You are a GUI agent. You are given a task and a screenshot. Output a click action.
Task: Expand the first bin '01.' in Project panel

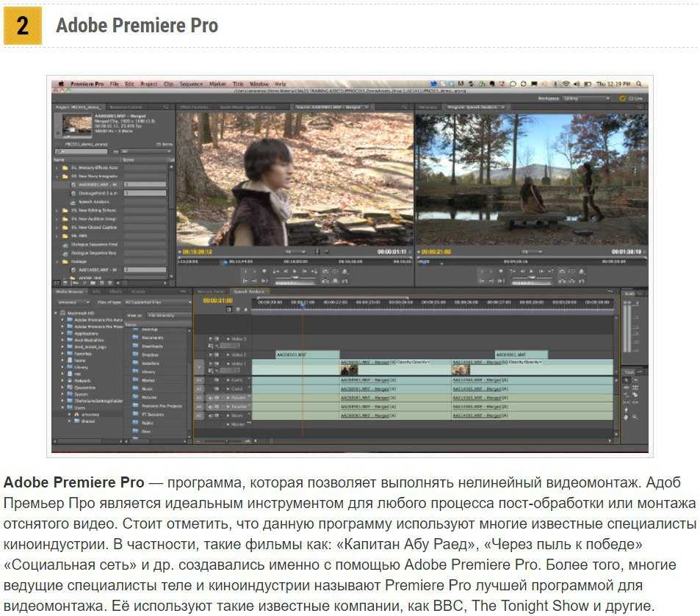(57, 168)
